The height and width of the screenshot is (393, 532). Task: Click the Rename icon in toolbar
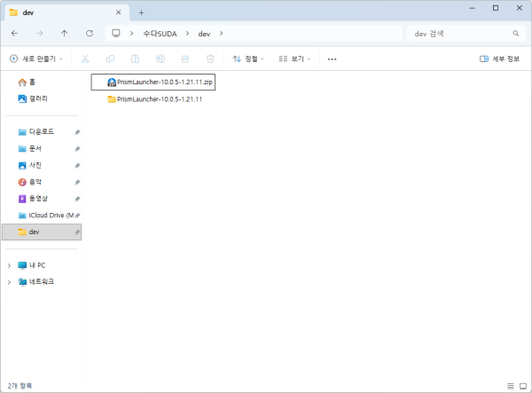tap(160, 59)
